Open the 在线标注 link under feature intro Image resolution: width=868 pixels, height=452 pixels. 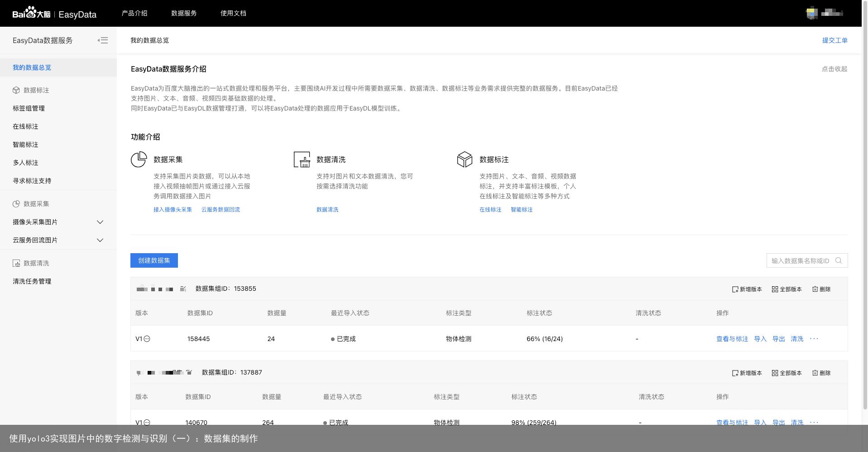coord(490,209)
